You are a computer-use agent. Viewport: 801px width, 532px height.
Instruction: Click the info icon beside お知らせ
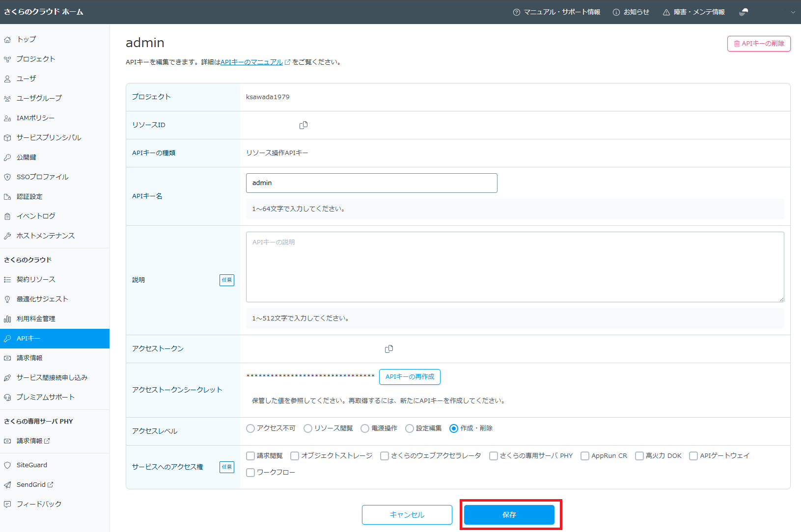tap(616, 12)
